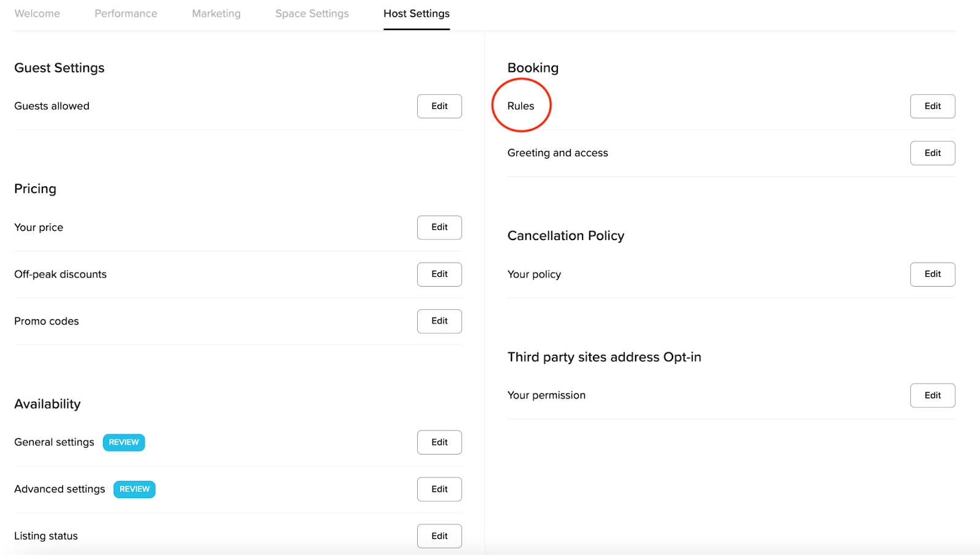Edit the Advanced settings row
Screen dimensions: 980x555
(439, 489)
